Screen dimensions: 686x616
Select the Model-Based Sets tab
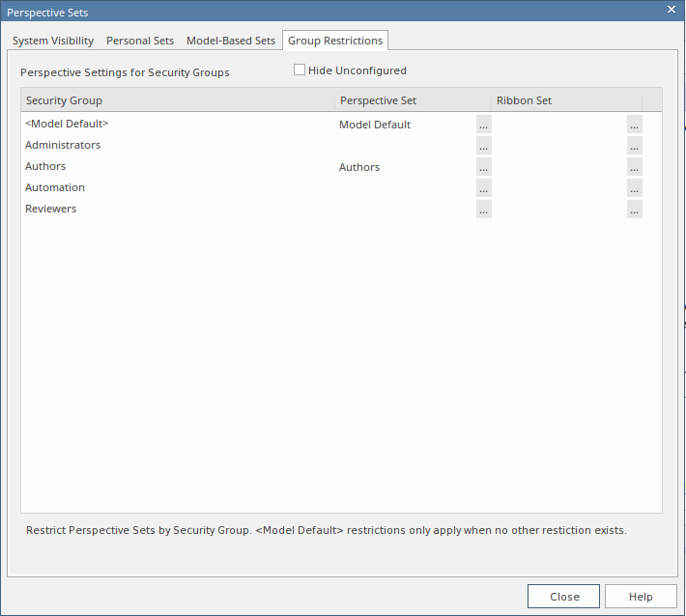click(x=231, y=41)
